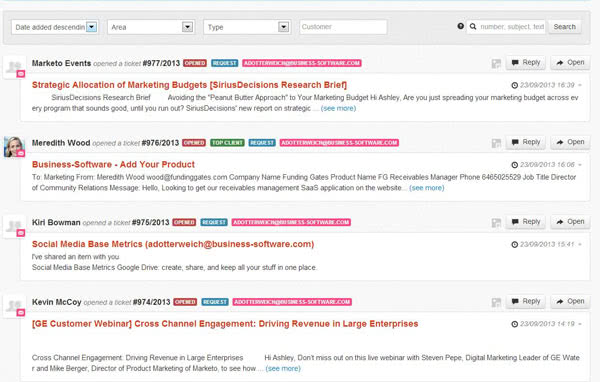Click REQUEST tag on Kiri Bowman ticket
The height and width of the screenshot is (382, 600).
214,222
